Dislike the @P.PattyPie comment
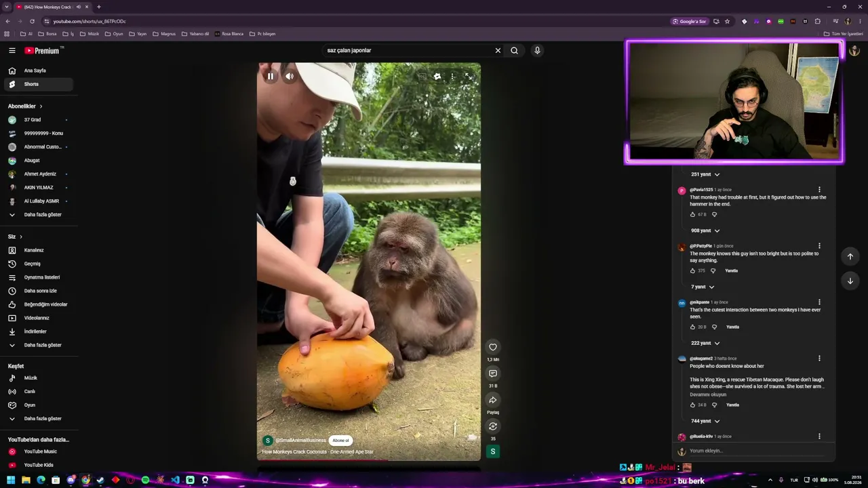868x488 pixels. pyautogui.click(x=713, y=270)
